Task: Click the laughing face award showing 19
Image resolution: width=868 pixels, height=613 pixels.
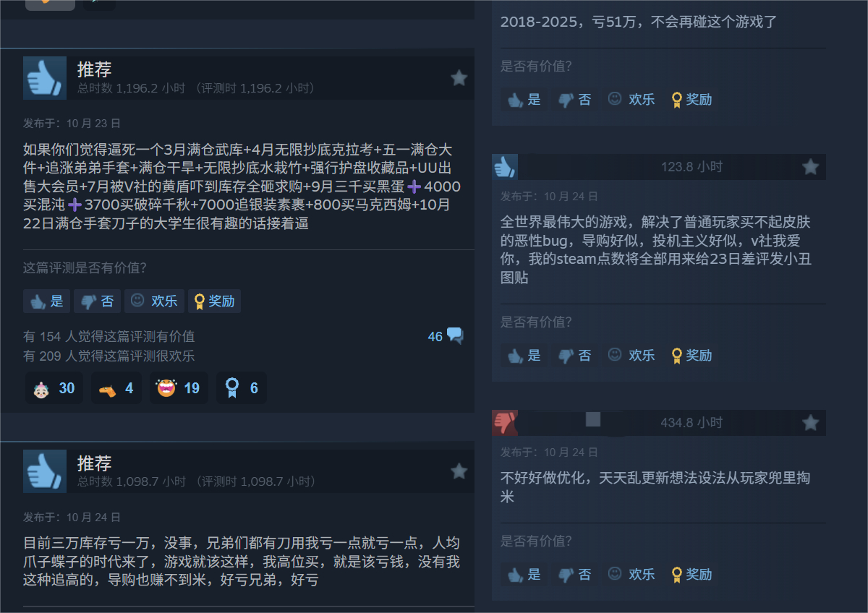Action: click(179, 388)
